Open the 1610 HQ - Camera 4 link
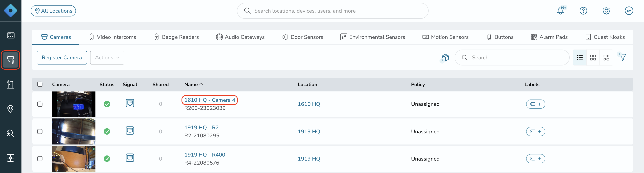644x173 pixels. [209, 100]
